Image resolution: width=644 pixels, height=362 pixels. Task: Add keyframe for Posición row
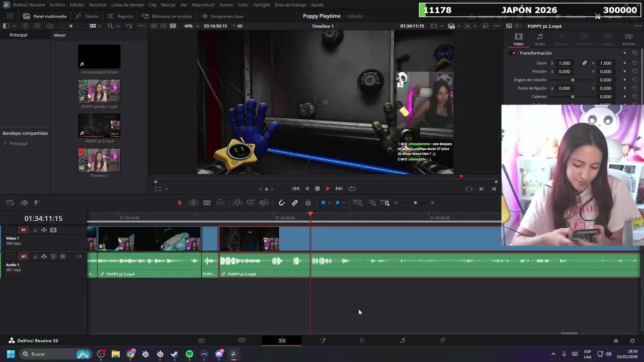point(624,71)
